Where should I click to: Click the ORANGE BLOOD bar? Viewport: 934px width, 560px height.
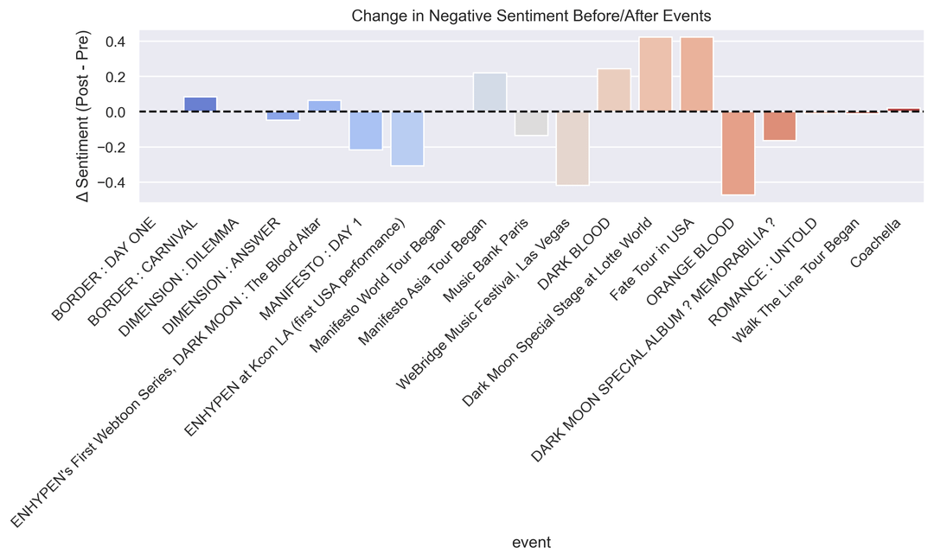(739, 153)
